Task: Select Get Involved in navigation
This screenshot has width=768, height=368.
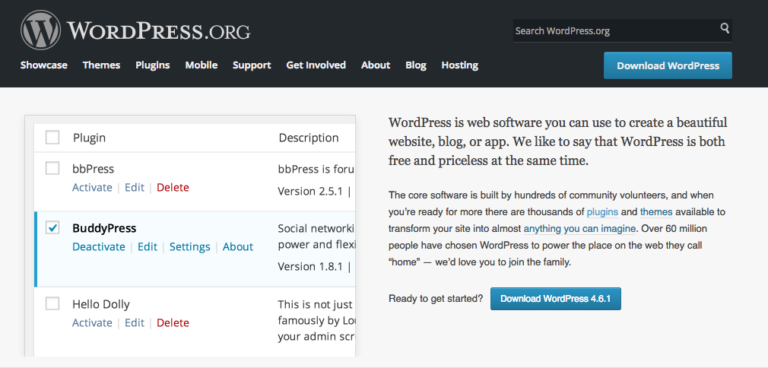Action: pyautogui.click(x=316, y=65)
